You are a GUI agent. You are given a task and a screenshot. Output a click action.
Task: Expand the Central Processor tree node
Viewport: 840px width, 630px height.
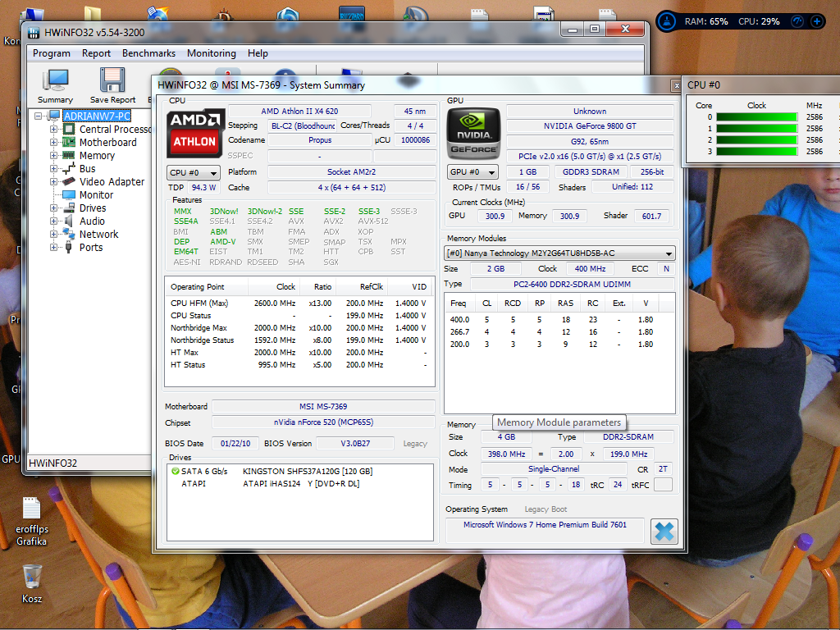click(53, 129)
